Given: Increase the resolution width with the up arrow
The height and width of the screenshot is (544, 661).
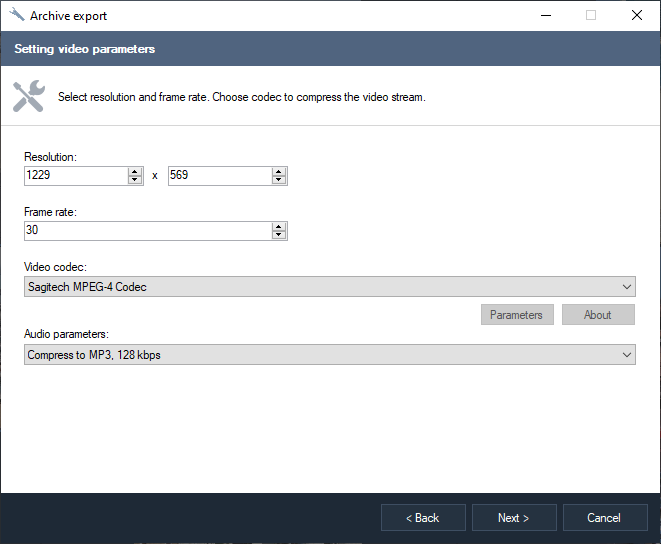Looking at the screenshot, I should click(135, 171).
